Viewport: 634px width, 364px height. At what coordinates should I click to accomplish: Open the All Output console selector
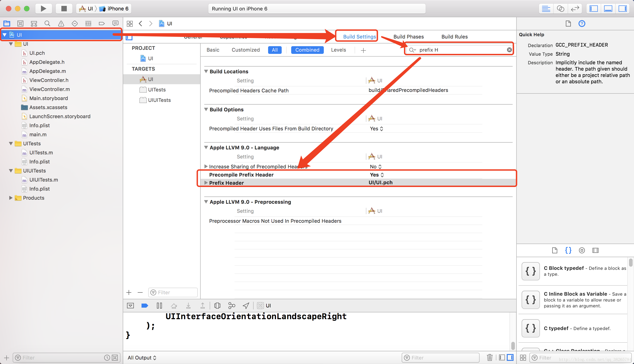pos(142,357)
